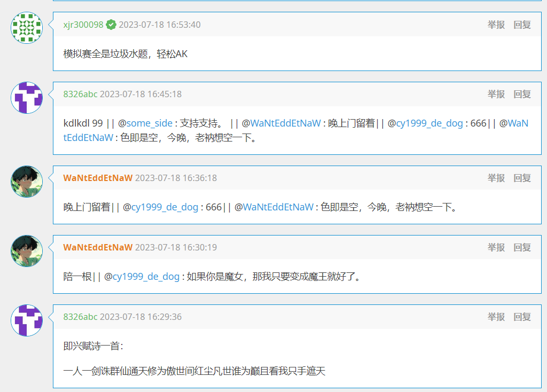
Task: Reply to xjr300098's comment with 回复
Action: point(522,25)
